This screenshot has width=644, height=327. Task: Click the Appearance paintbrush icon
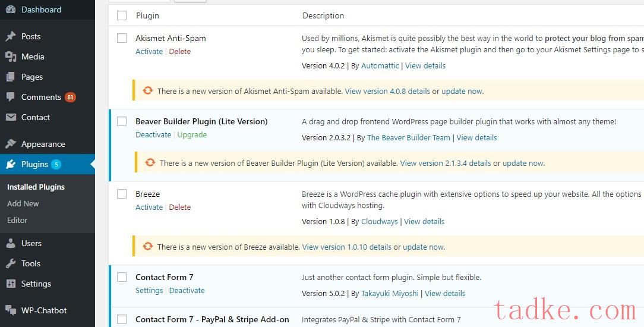(x=11, y=144)
